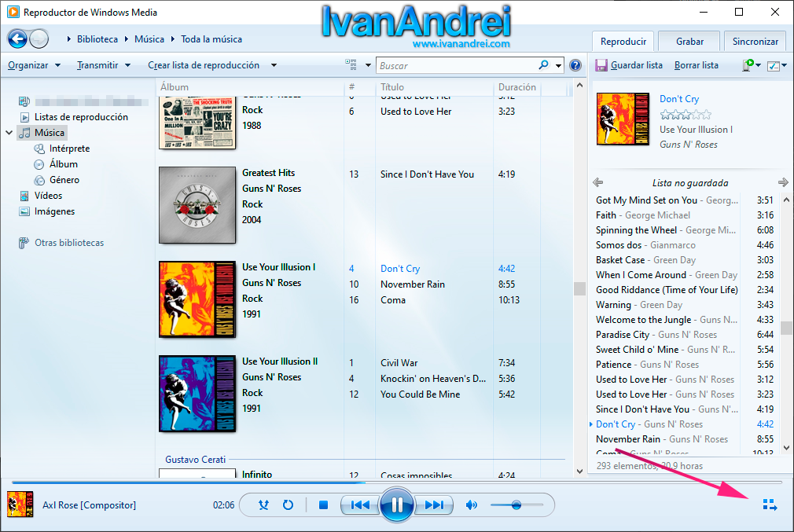Skip to previous track
The image size is (794, 532).
[360, 504]
